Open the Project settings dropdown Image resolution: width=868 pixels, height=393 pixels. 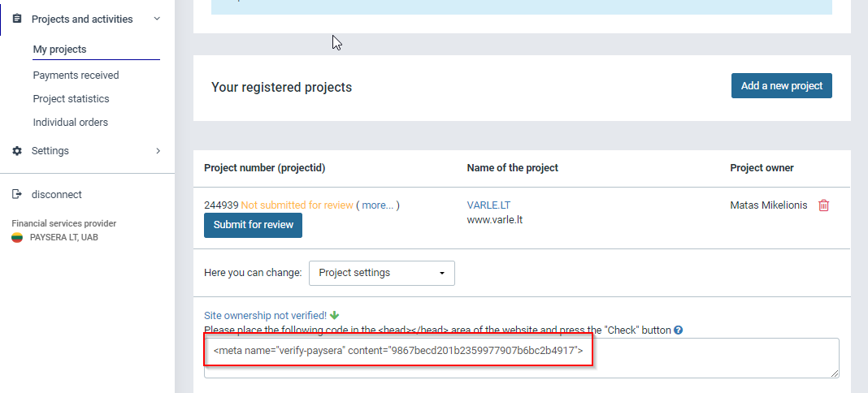pyautogui.click(x=381, y=273)
